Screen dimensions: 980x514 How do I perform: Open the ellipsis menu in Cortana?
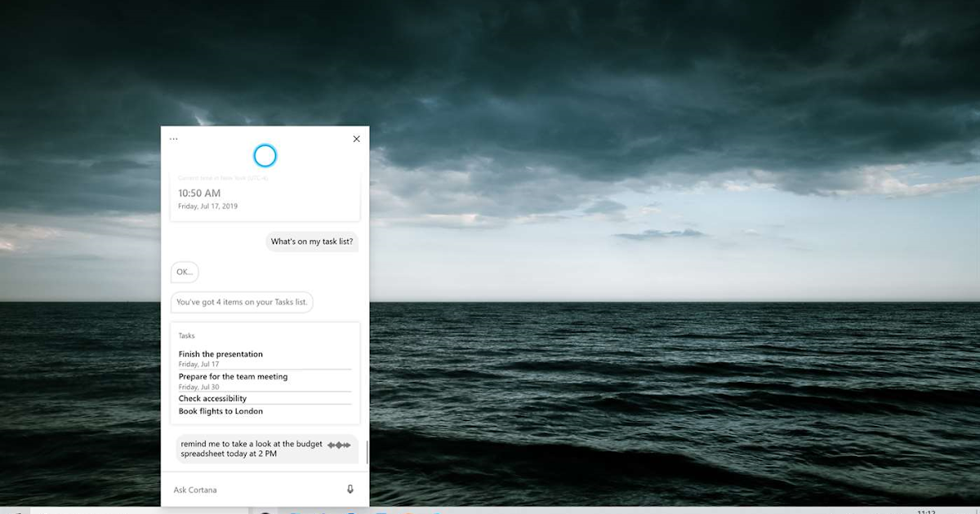(x=173, y=138)
